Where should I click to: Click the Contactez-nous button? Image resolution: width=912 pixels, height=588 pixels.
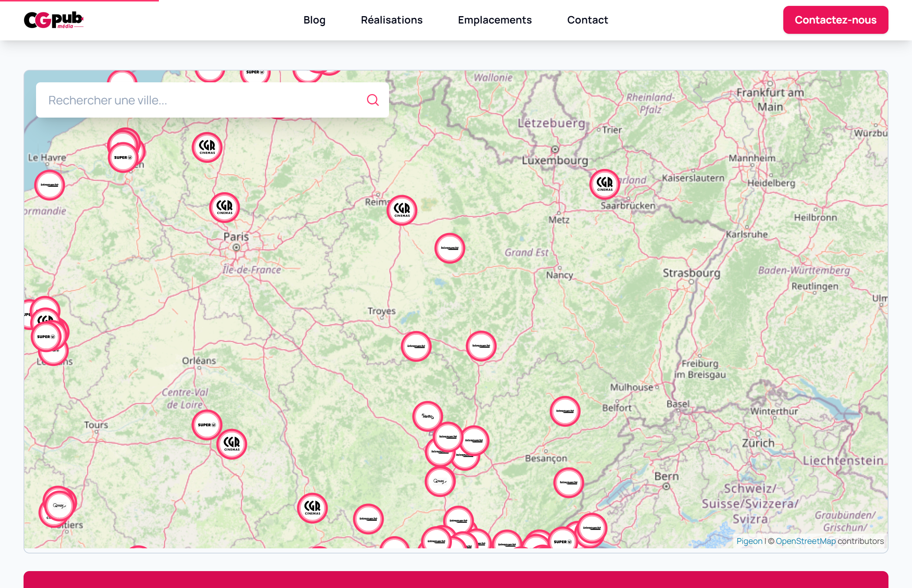click(x=835, y=20)
